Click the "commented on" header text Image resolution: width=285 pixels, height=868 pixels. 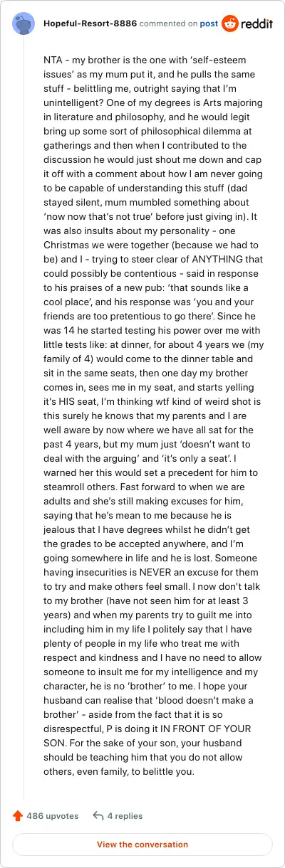coord(168,23)
